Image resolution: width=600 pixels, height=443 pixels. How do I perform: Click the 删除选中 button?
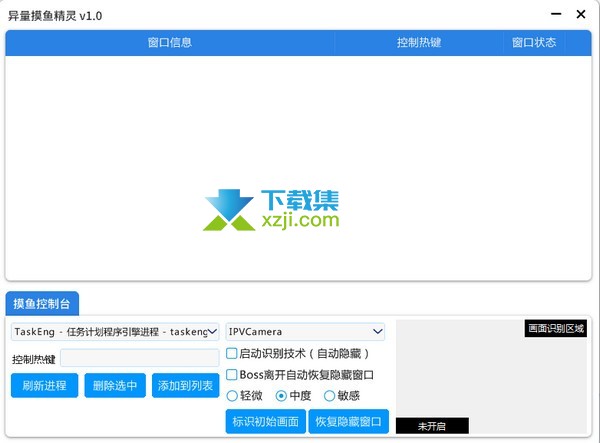click(115, 385)
